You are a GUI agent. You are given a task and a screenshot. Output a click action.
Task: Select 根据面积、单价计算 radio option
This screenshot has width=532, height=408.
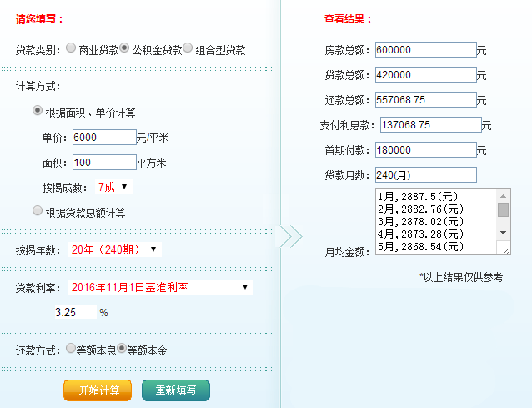tap(38, 111)
